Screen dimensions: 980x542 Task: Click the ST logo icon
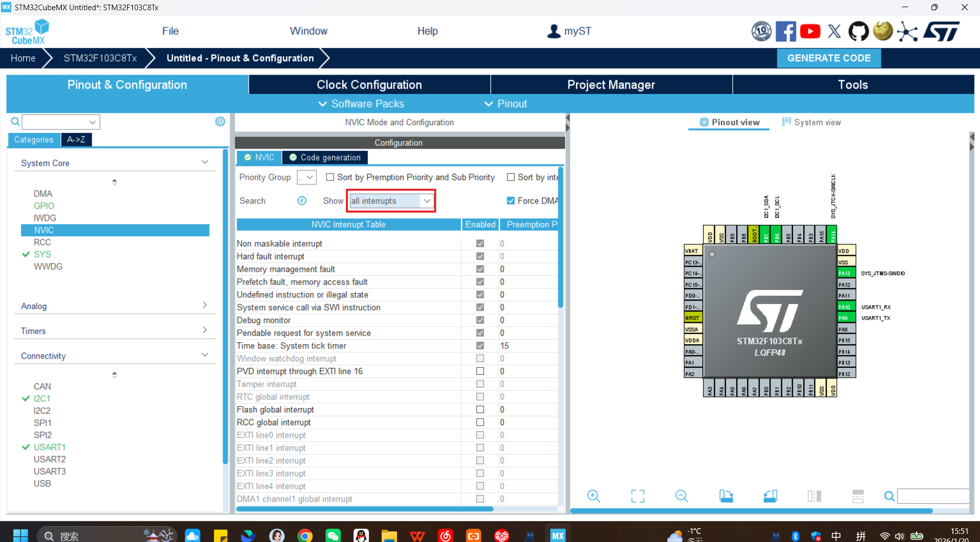[942, 32]
